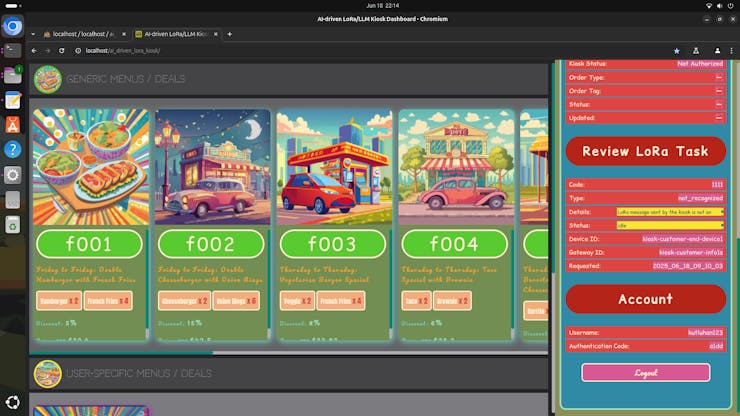Click the User-Specific Menus section logo
The height and width of the screenshot is (416, 740).
(47, 374)
